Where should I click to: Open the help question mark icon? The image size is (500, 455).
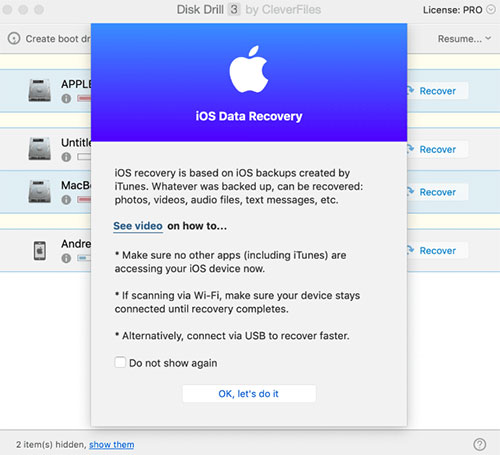(479, 444)
